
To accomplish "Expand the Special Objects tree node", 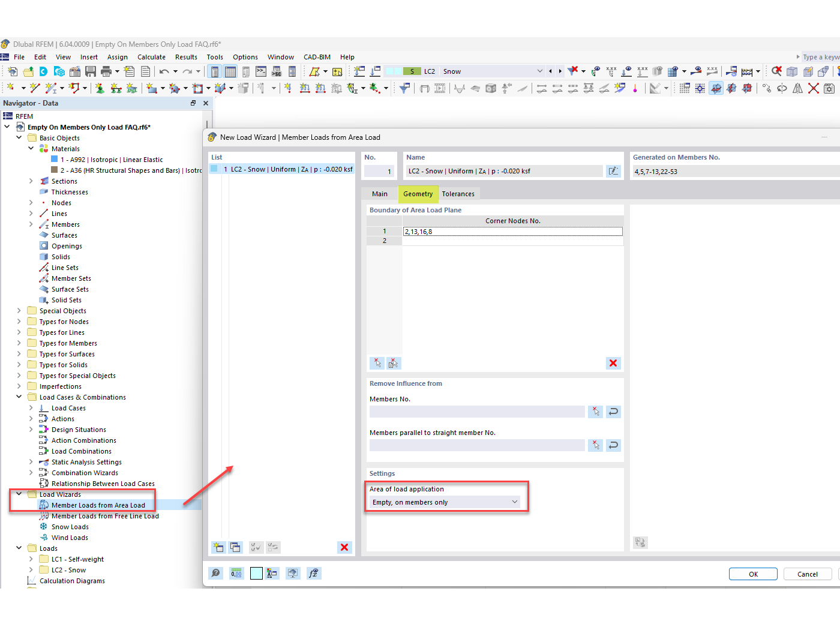I will pos(19,310).
